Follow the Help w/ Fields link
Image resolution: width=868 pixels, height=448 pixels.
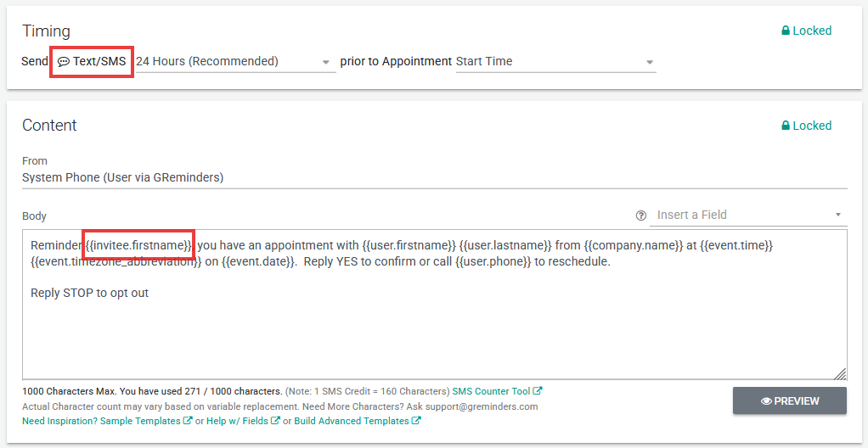pyautogui.click(x=239, y=421)
